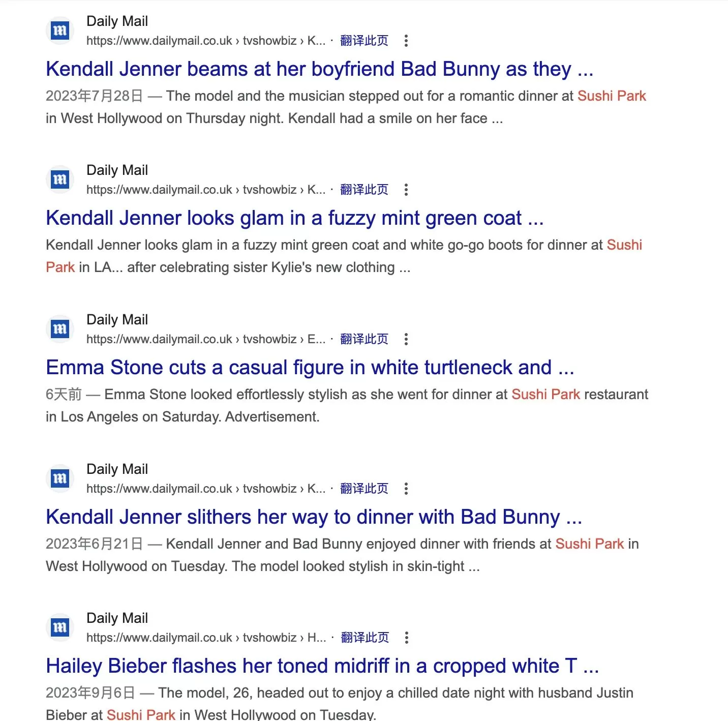Image resolution: width=728 pixels, height=721 pixels.
Task: Open three-dot menu for Bad Bunny beams result
Action: [406, 41]
